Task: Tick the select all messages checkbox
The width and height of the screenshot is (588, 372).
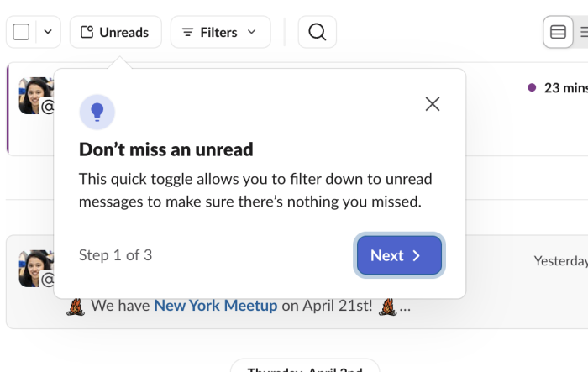Action: click(22, 33)
